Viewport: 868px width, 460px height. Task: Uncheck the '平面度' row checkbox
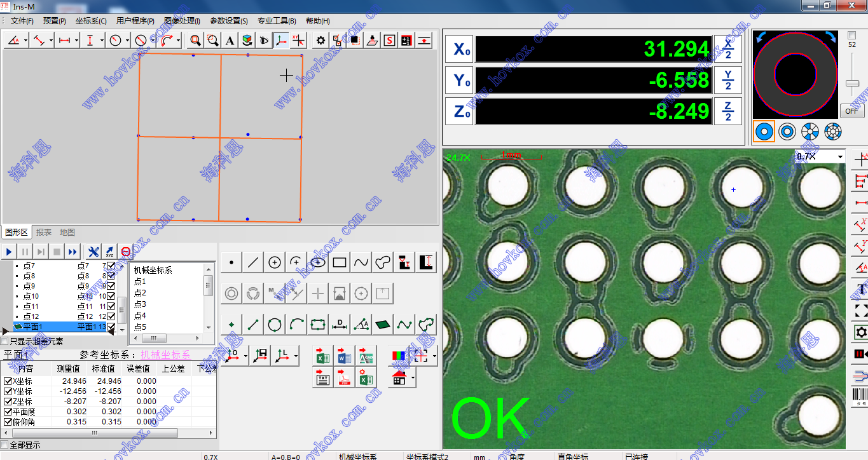(8, 412)
